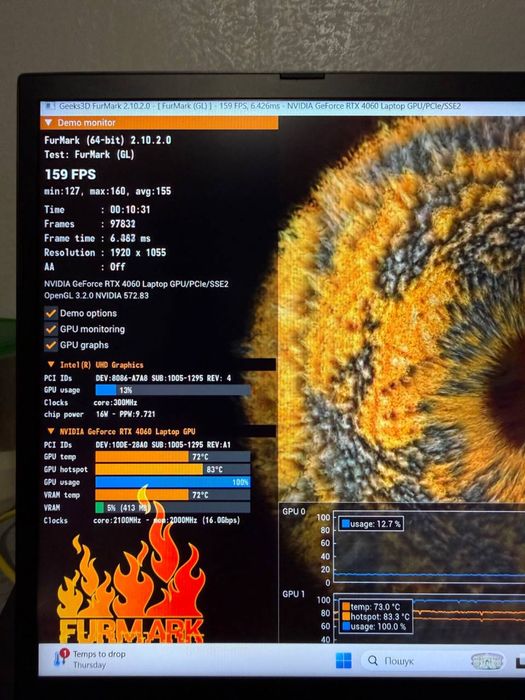
Task: Click the GPU hotspot 83°C bar
Action: coord(173,469)
